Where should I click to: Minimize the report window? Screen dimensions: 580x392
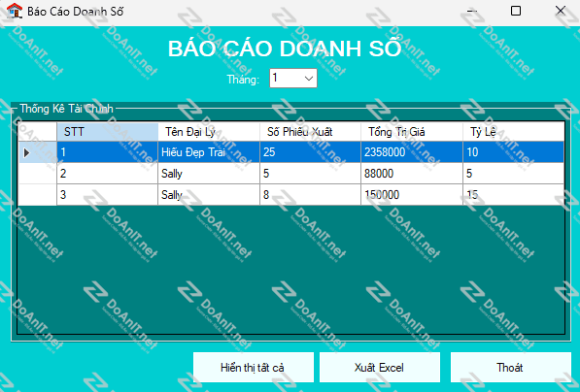(x=471, y=11)
